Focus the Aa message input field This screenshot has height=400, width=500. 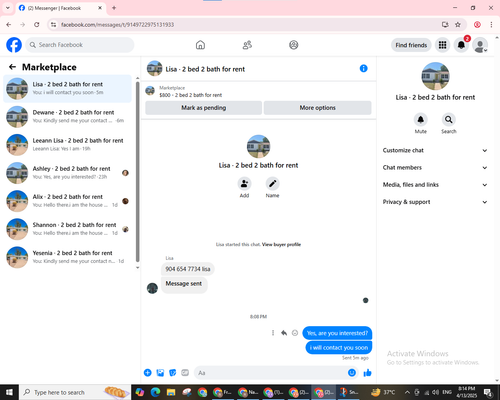(x=271, y=373)
